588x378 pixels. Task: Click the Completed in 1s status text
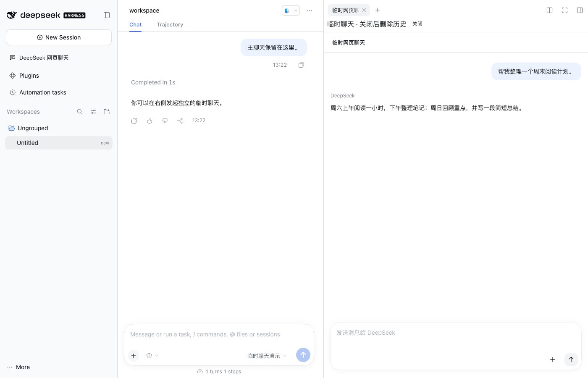[153, 82]
